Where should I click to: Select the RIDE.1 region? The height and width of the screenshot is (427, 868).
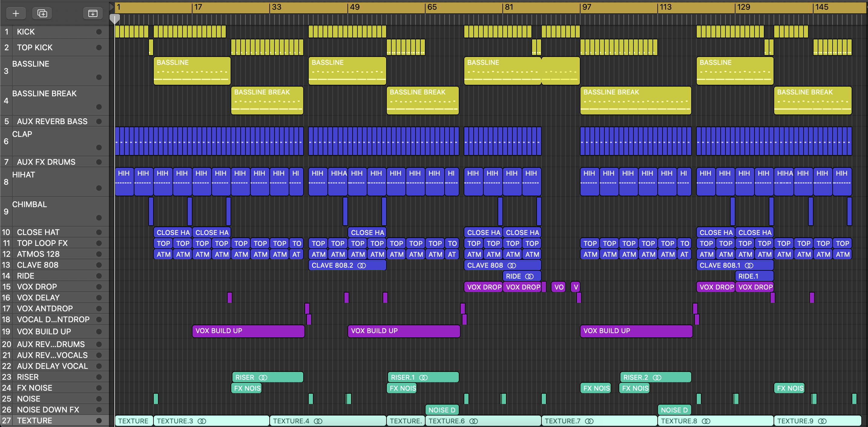pos(755,276)
